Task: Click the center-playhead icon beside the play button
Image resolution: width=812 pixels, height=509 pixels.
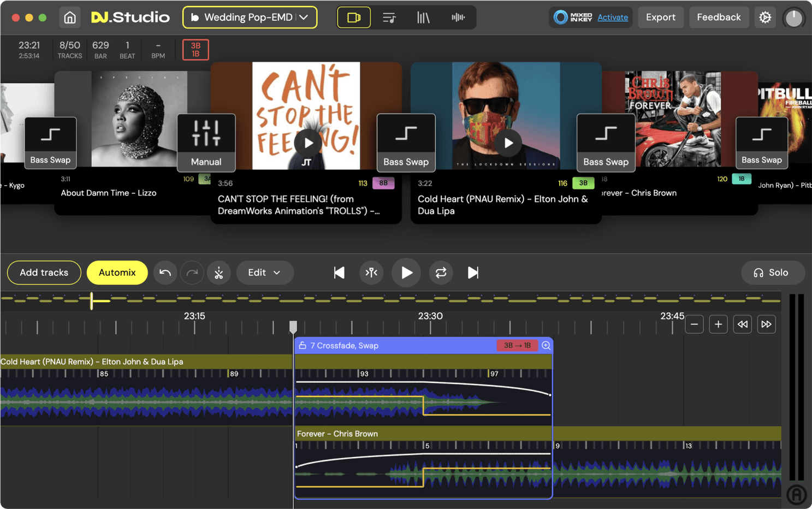Action: (x=371, y=273)
